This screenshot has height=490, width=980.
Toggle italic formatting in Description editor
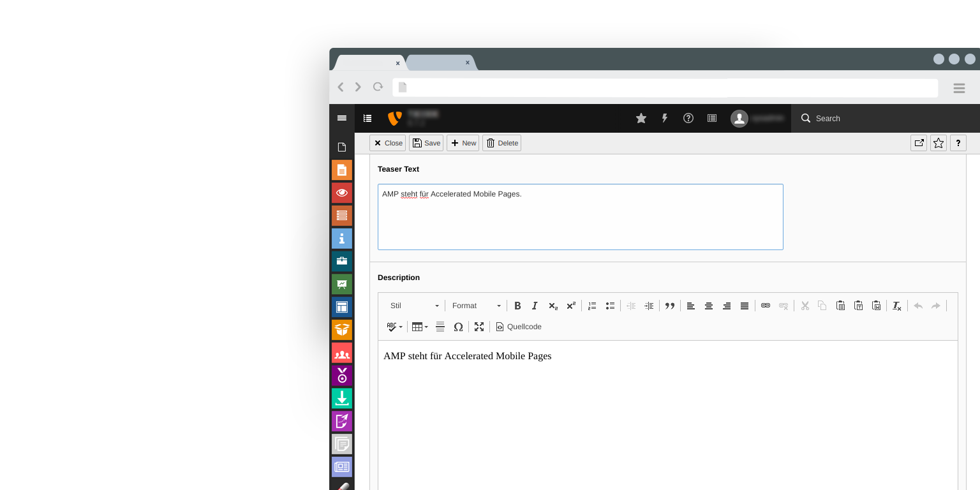[535, 306]
